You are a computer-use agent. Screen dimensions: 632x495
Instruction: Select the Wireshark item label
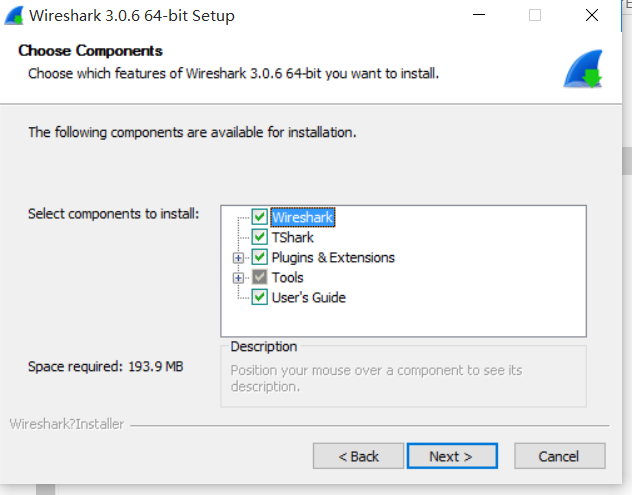(302, 217)
